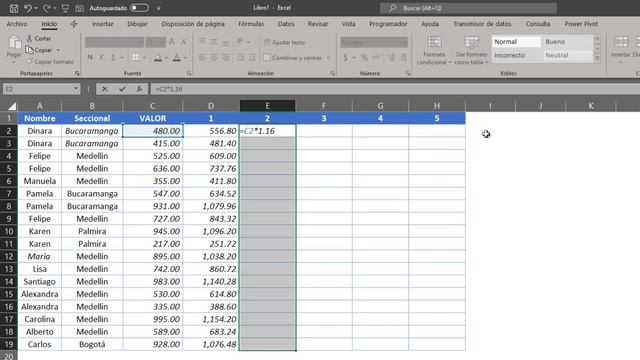Viewport: 640px width, 360px height.
Task: Apply fill color bucket
Action: pyautogui.click(x=158, y=58)
